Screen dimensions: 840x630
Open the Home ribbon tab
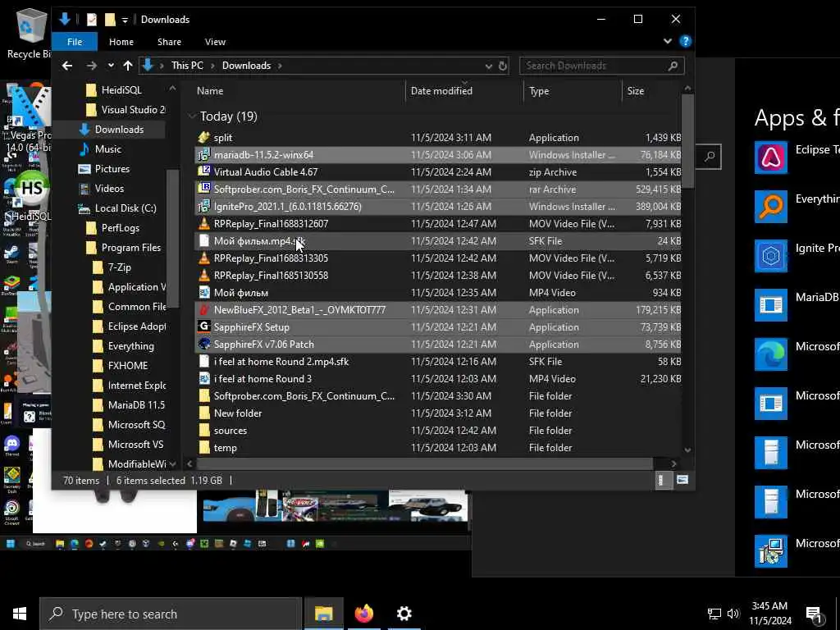pyautogui.click(x=121, y=42)
